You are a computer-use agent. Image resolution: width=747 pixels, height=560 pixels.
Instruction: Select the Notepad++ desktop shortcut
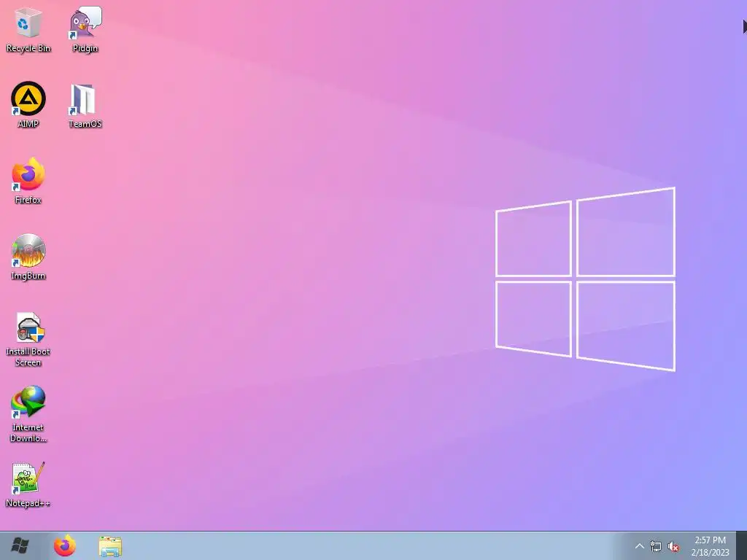(28, 485)
